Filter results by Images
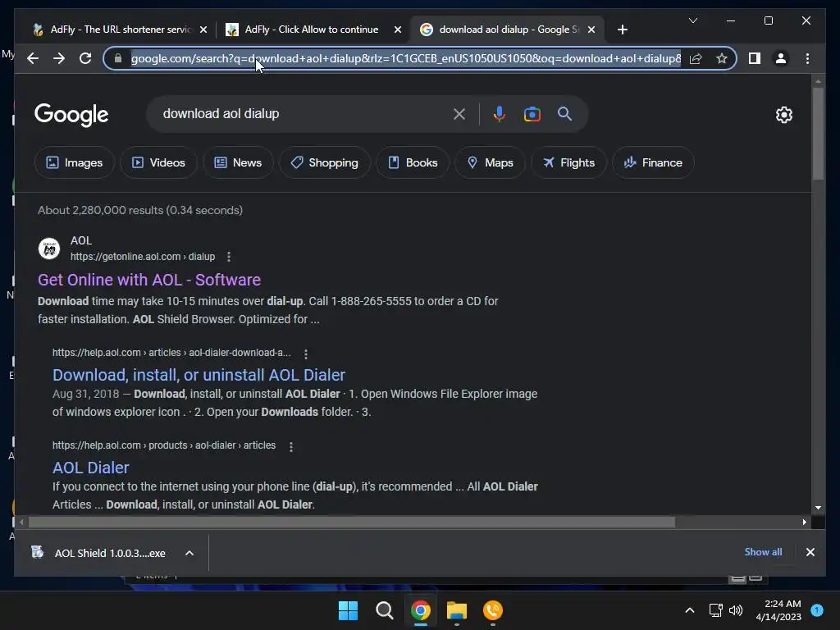 [75, 162]
